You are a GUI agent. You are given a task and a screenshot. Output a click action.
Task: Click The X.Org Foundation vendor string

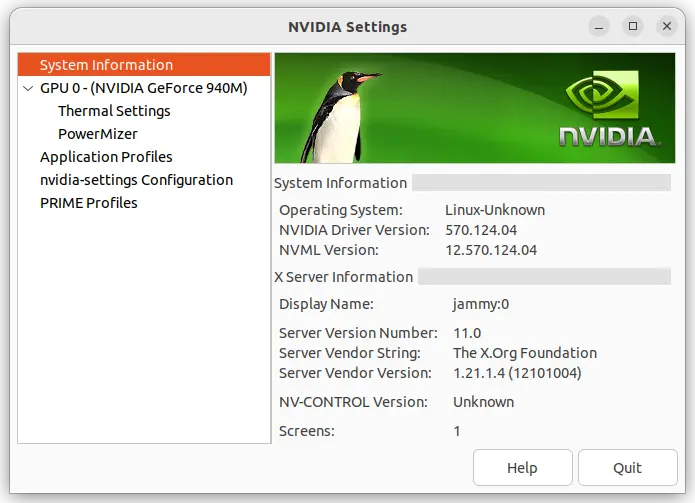tap(525, 353)
